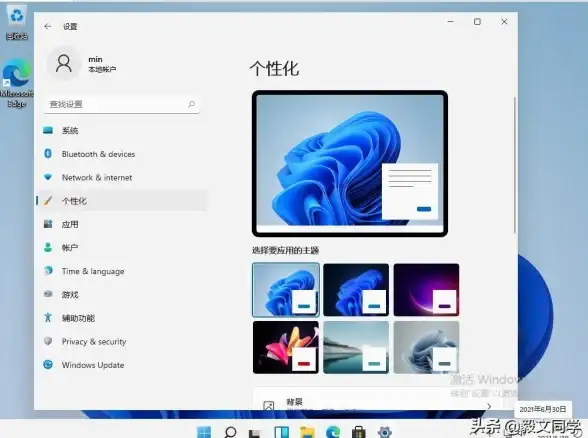Screen dimensions: 588x438
Task: Expand the 背景 settings row chevron
Action: (x=489, y=406)
